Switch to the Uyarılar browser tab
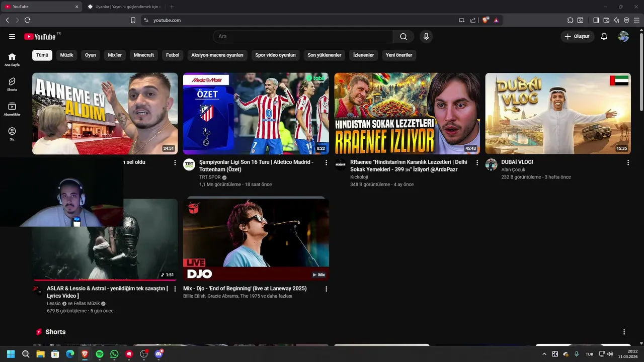Image resolution: width=644 pixels, height=362 pixels. coord(124,7)
